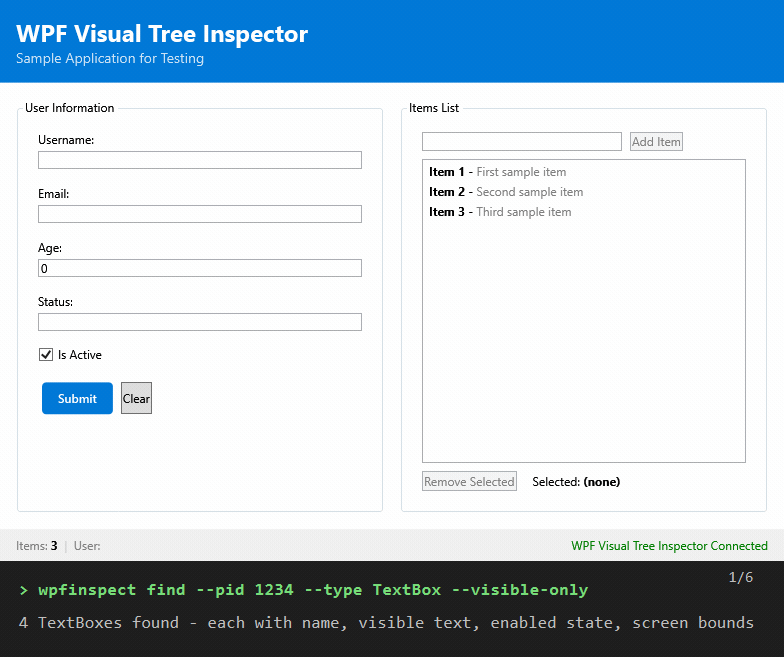784x657 pixels.
Task: Click the Status: label
Action: point(56,302)
